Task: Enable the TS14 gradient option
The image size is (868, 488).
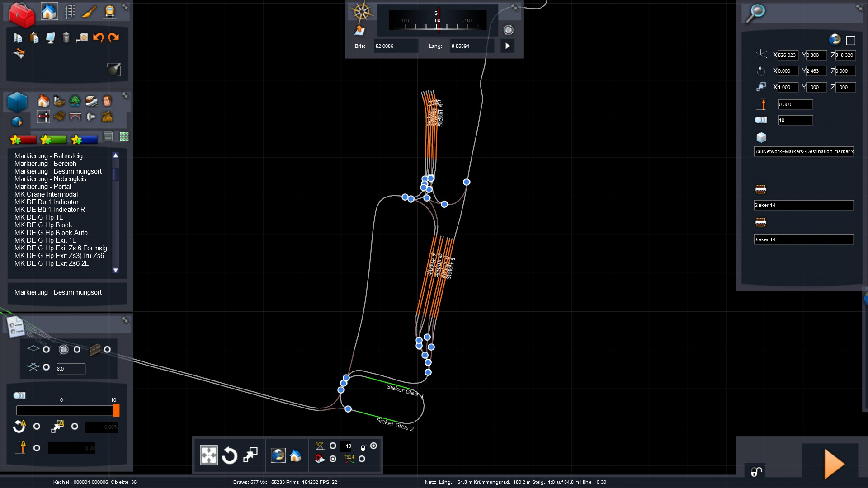Action: [362, 459]
